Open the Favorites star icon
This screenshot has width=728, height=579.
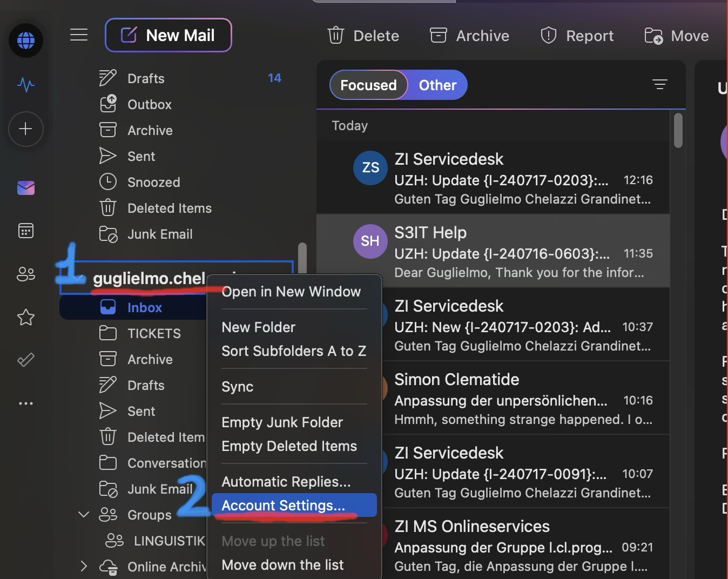(26, 317)
